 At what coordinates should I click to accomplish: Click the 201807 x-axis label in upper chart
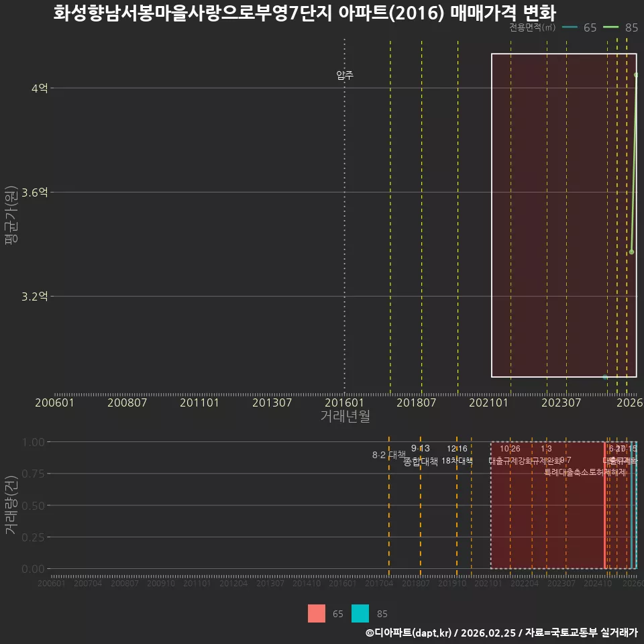(416, 402)
